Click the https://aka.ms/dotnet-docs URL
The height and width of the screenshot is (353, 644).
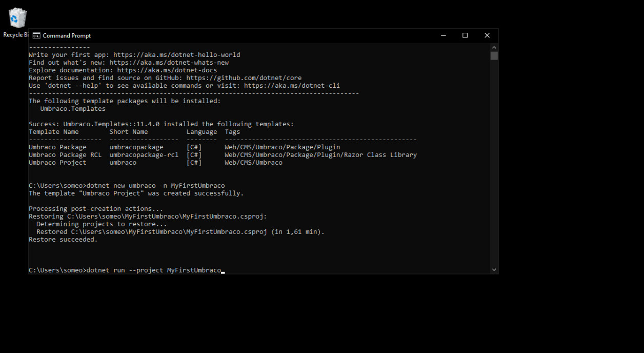click(x=167, y=70)
